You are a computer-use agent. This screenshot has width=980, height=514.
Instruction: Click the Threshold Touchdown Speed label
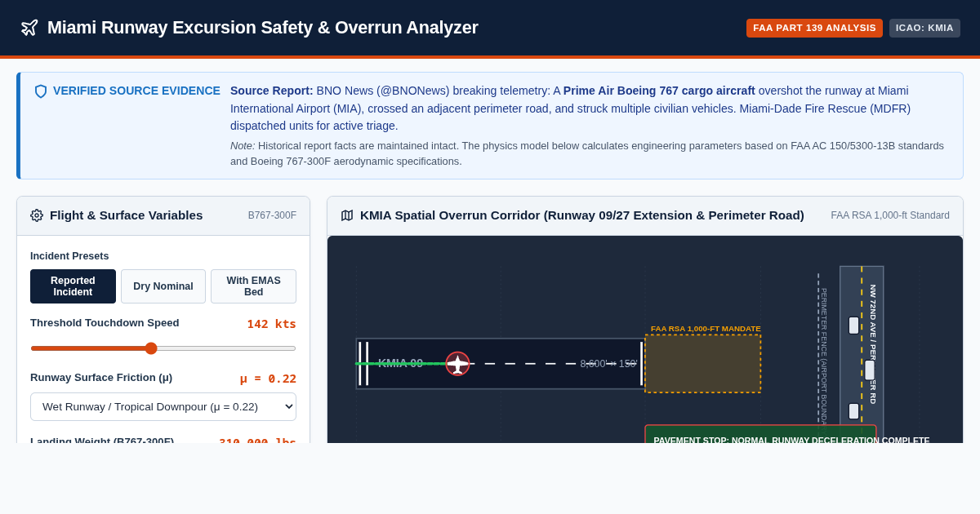[105, 323]
